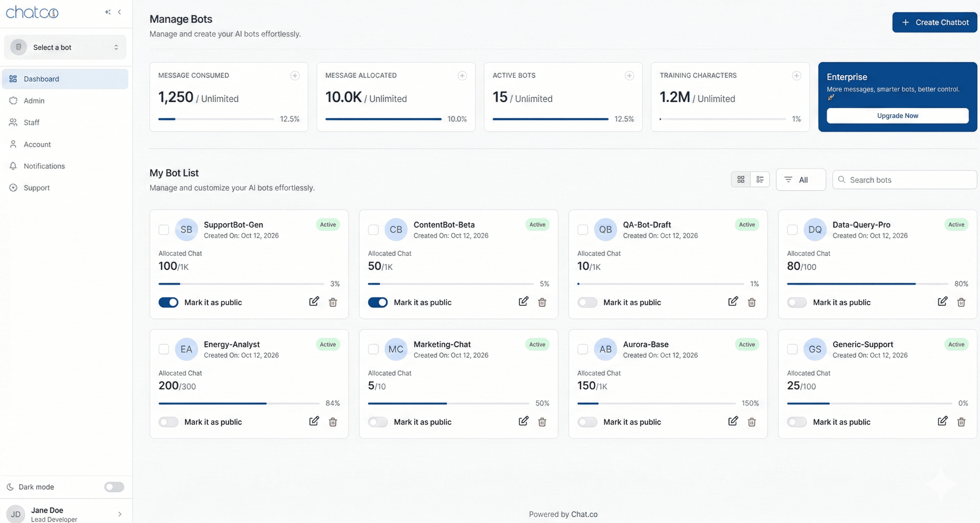Select the Energy-Analyst checkbox

[164, 349]
